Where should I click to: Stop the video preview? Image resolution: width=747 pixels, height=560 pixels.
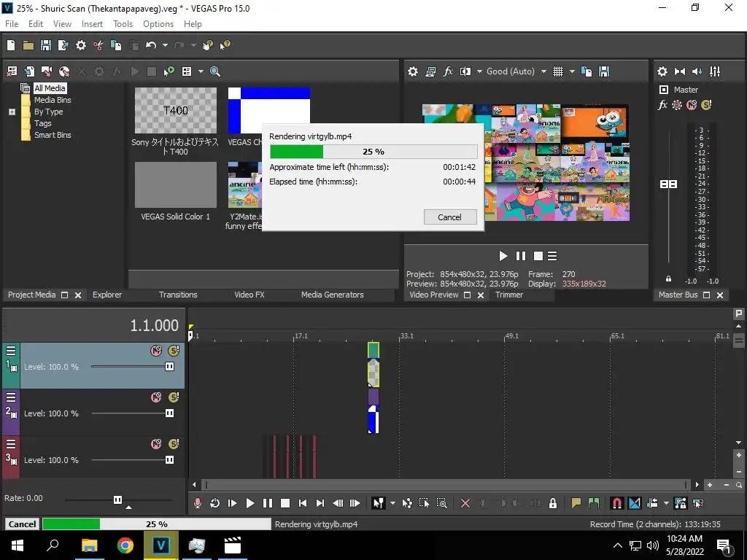point(538,256)
